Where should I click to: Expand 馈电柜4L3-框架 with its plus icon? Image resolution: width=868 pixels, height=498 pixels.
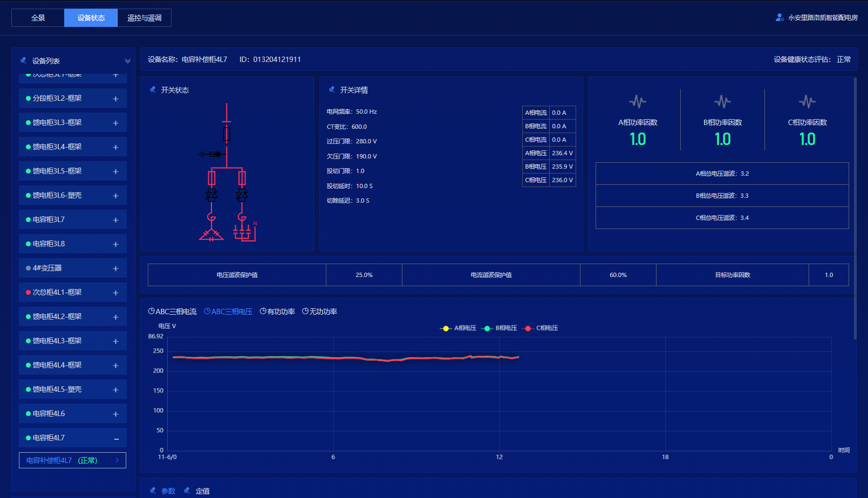click(115, 341)
